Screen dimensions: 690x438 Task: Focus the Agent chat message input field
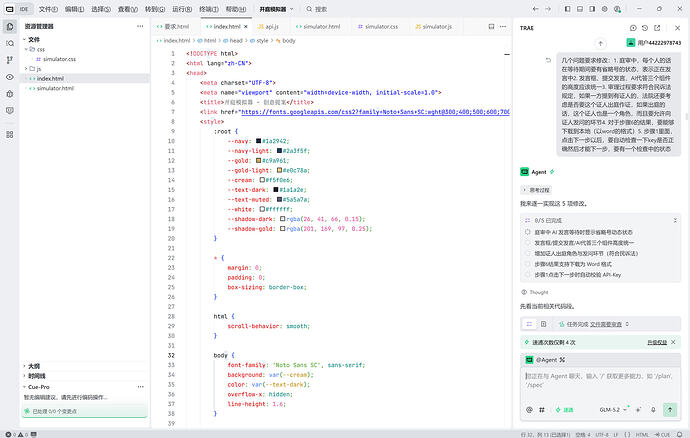pyautogui.click(x=600, y=385)
